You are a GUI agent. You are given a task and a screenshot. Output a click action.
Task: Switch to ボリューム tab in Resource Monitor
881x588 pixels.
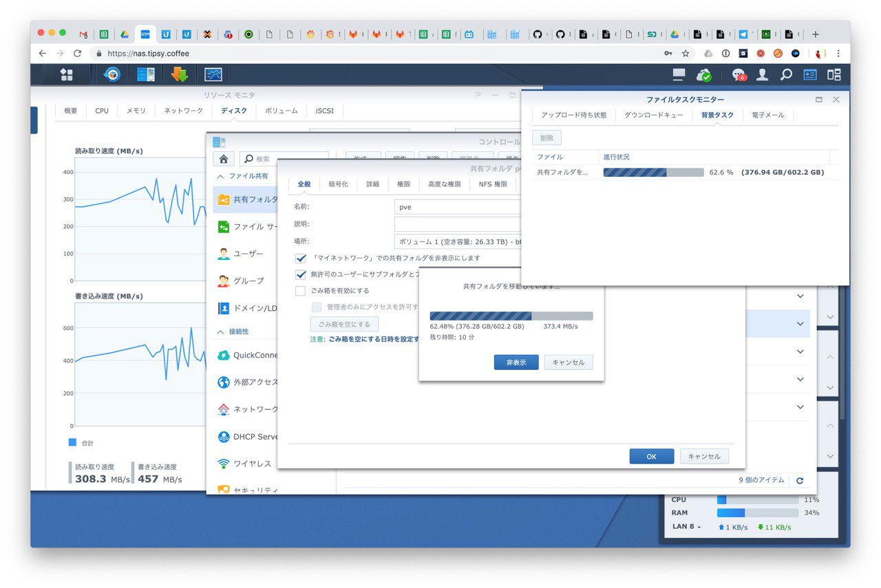click(x=282, y=111)
